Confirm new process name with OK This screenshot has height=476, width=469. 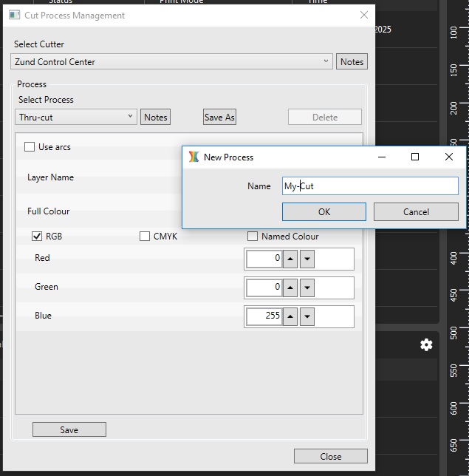click(324, 211)
